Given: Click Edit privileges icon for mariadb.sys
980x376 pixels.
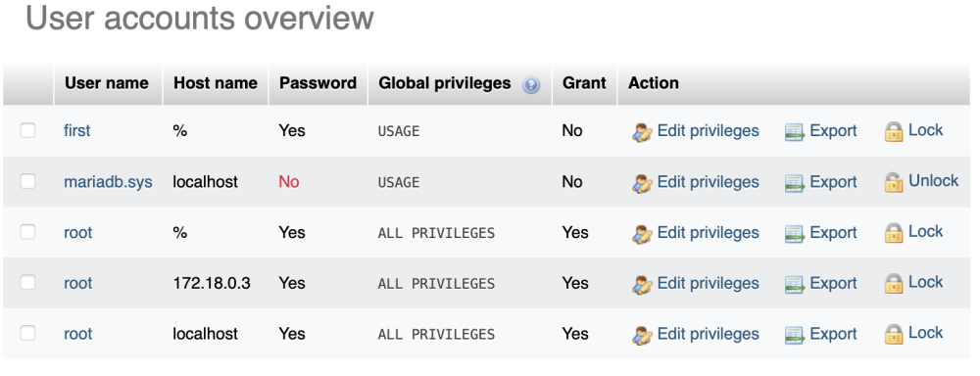Looking at the screenshot, I should point(642,184).
